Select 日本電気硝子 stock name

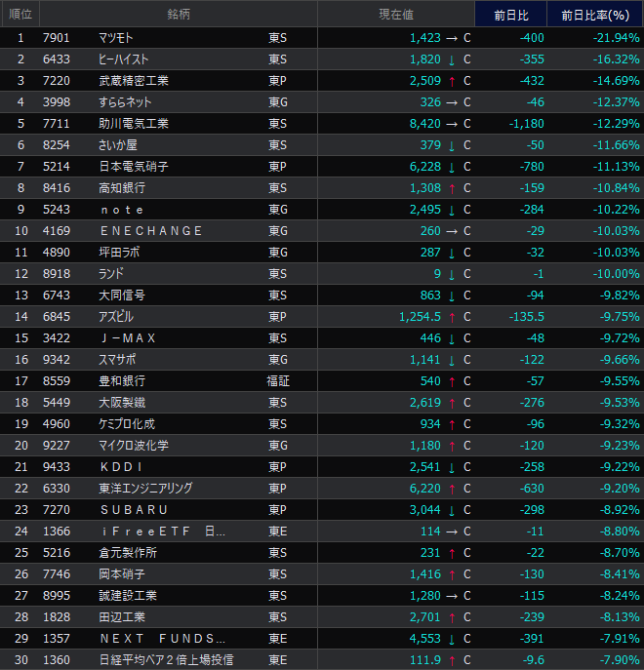click(x=134, y=166)
